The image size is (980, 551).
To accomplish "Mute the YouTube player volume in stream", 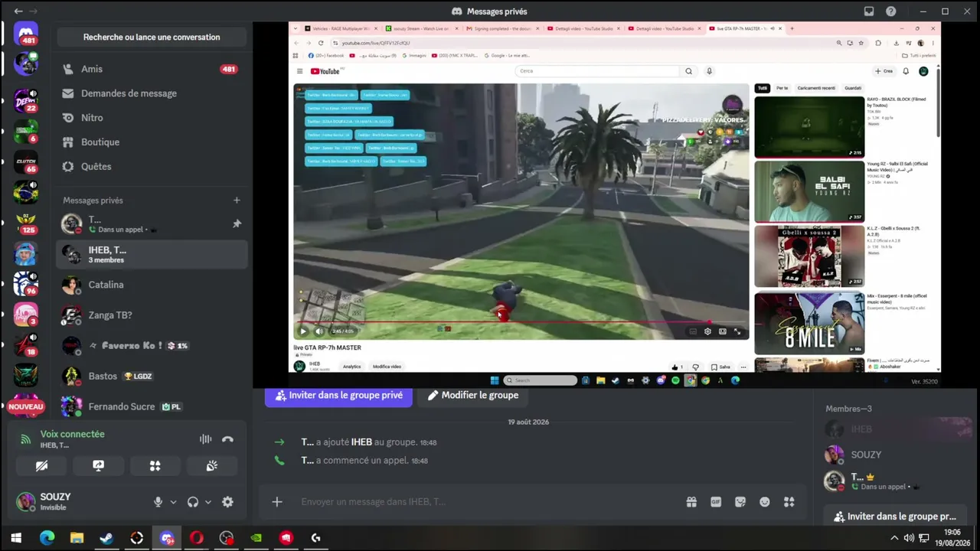I will point(318,331).
